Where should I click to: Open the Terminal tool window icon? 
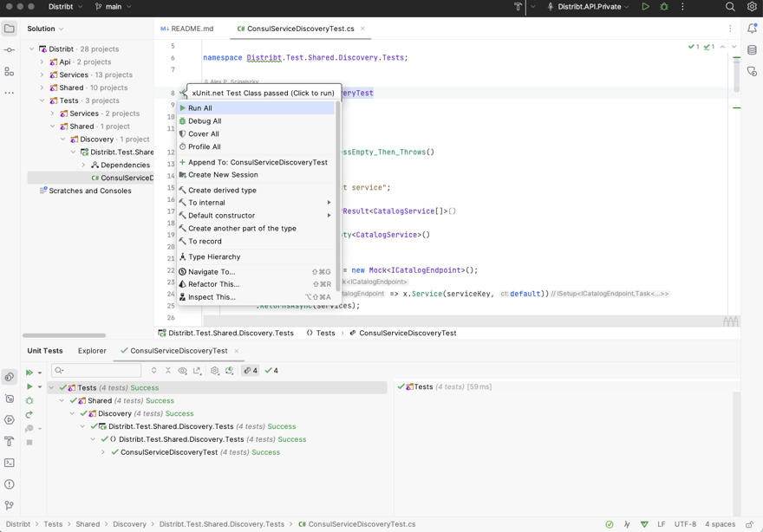(x=10, y=463)
